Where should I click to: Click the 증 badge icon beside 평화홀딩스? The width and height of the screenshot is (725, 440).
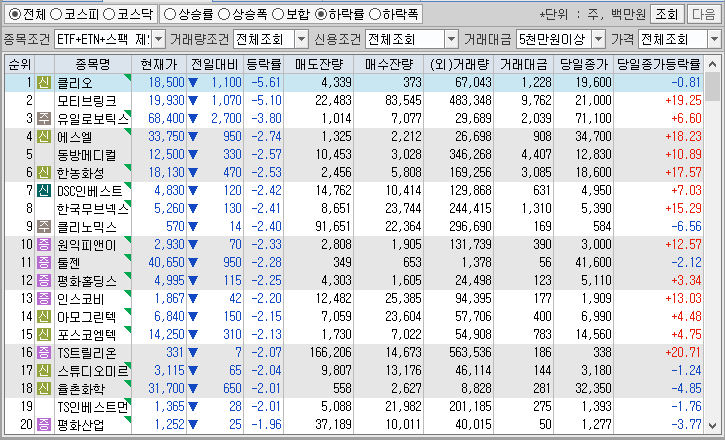[x=44, y=281]
